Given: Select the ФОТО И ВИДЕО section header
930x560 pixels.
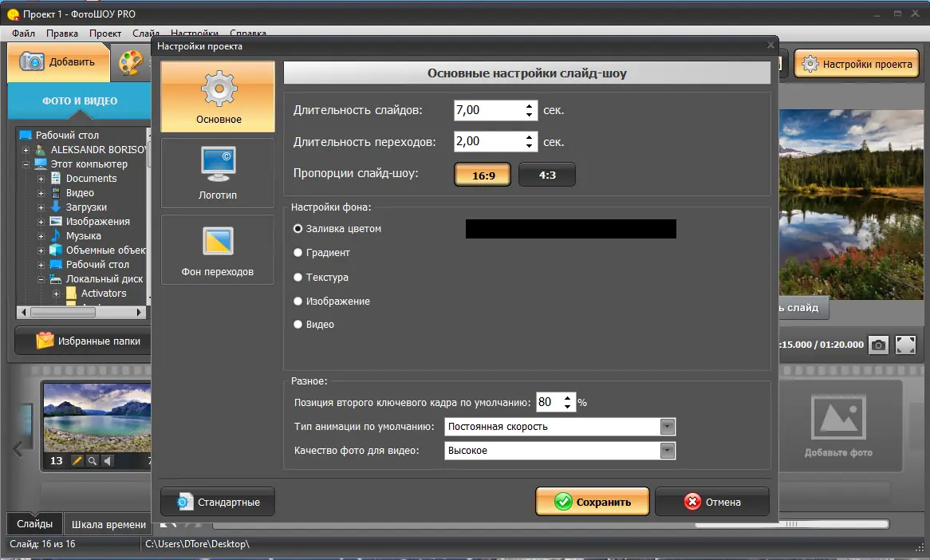Looking at the screenshot, I should coord(80,101).
